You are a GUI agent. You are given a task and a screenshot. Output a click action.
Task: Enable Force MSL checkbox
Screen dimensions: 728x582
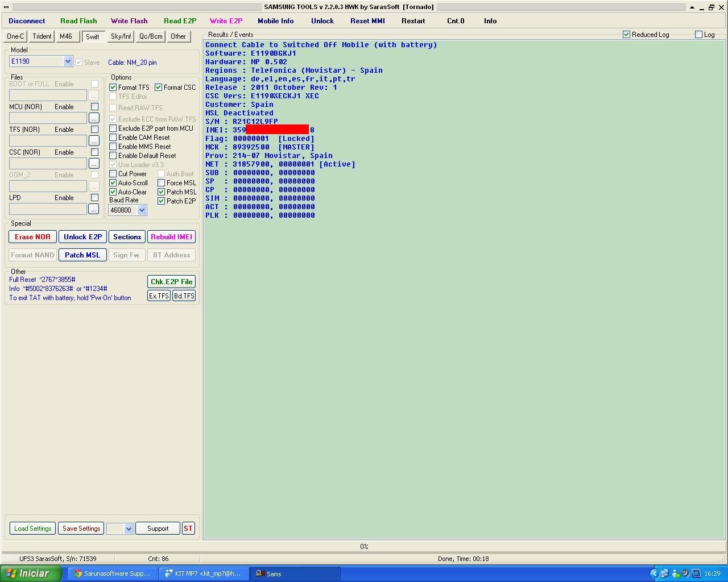[162, 183]
